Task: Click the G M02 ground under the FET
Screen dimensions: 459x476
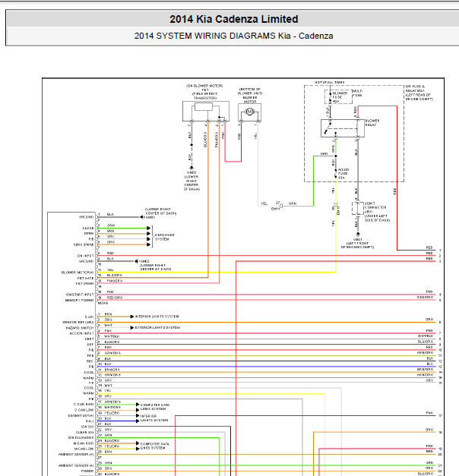Action: pyautogui.click(x=192, y=168)
